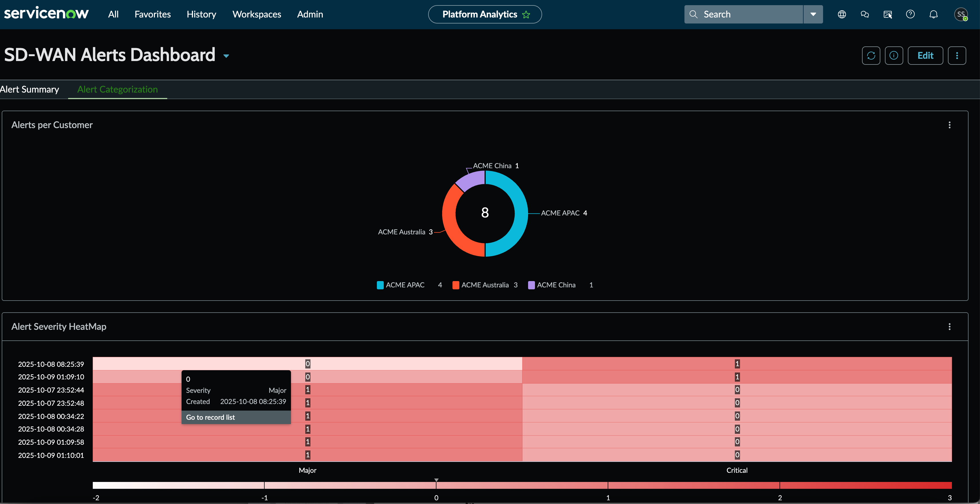Click Critical cell for 2025-10-08 08:25:39

coord(737,364)
